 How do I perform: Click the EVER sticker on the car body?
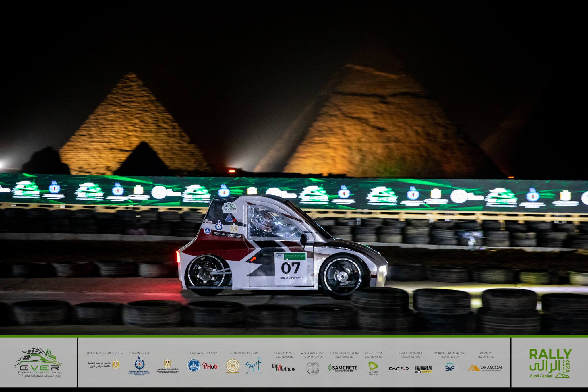click(x=230, y=207)
